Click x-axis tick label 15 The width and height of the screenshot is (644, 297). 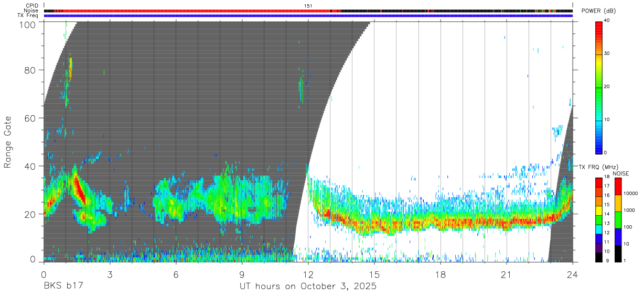click(374, 274)
